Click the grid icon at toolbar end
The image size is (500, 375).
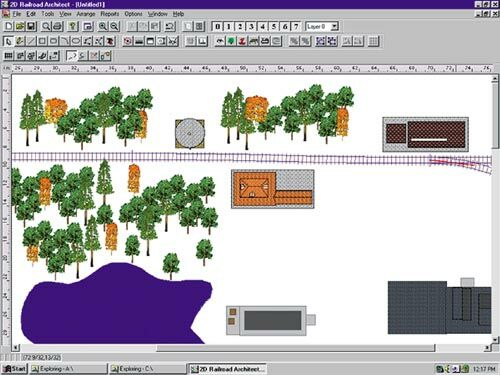tap(373, 41)
